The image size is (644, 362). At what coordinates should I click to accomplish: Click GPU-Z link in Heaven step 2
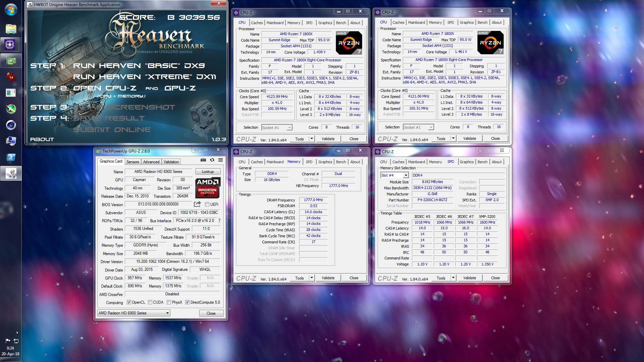180,88
